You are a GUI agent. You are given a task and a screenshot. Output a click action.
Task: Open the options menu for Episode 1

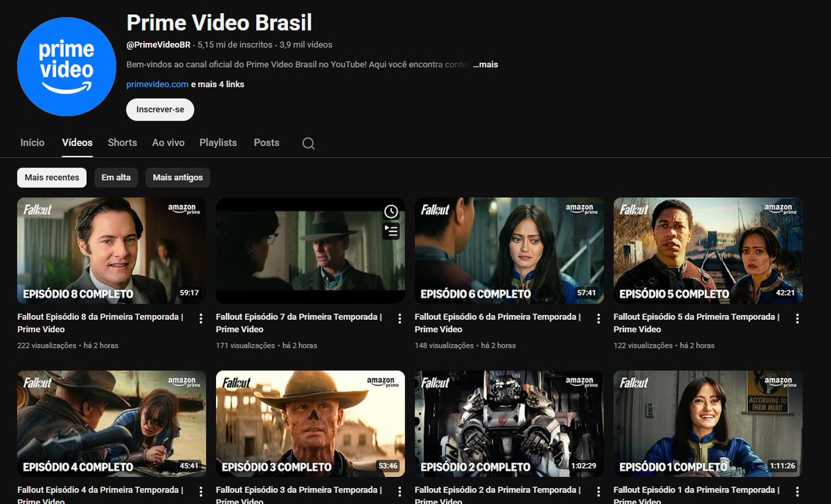click(x=797, y=492)
